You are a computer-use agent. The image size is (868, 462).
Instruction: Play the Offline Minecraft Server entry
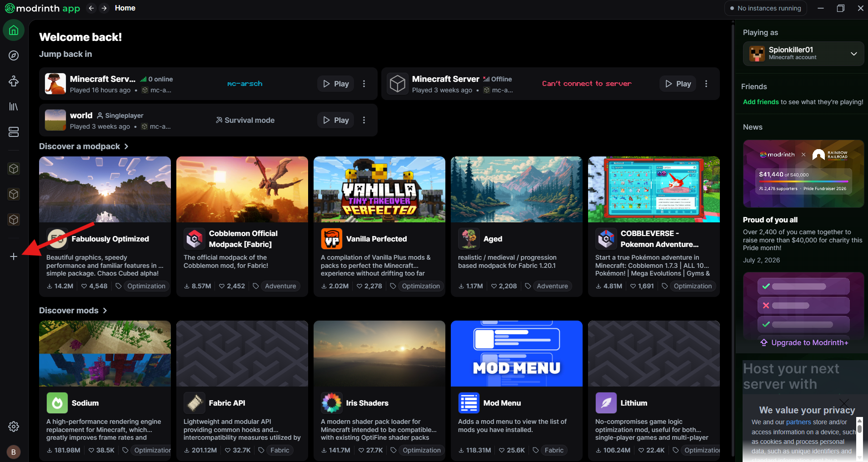[678, 84]
